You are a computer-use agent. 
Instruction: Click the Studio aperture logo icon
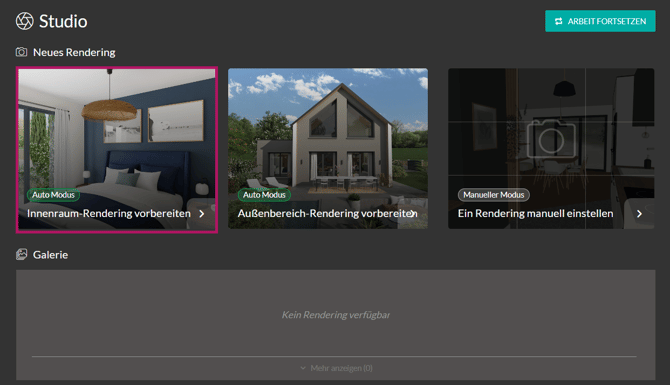point(24,21)
